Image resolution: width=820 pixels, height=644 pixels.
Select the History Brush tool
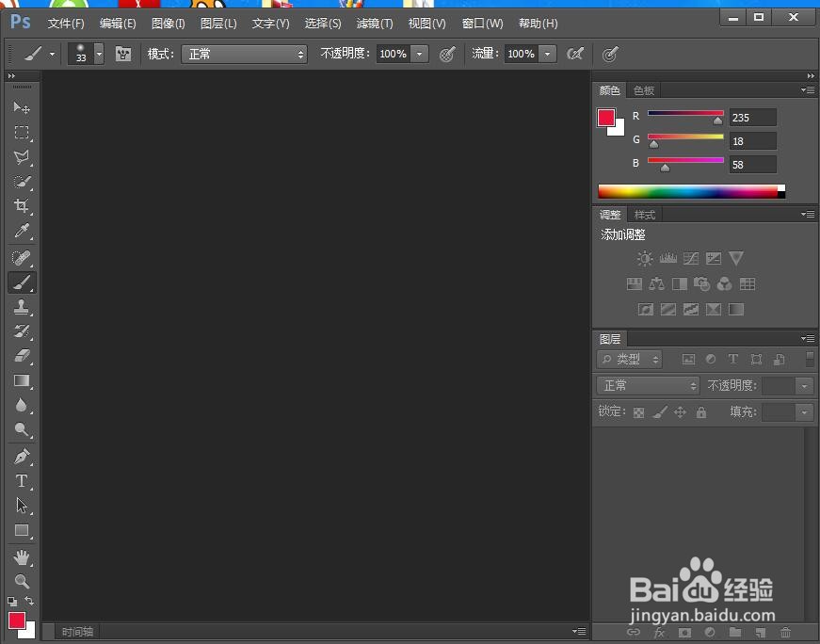(x=22, y=331)
